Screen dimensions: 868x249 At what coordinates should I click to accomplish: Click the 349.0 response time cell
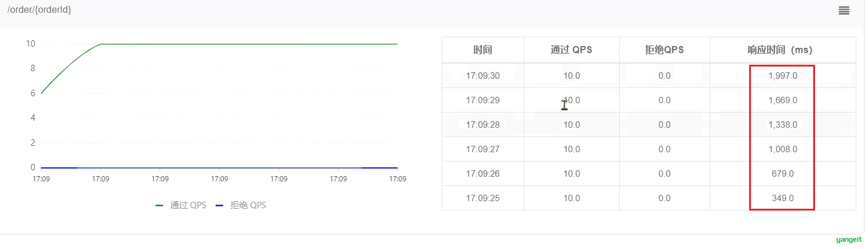pos(782,198)
